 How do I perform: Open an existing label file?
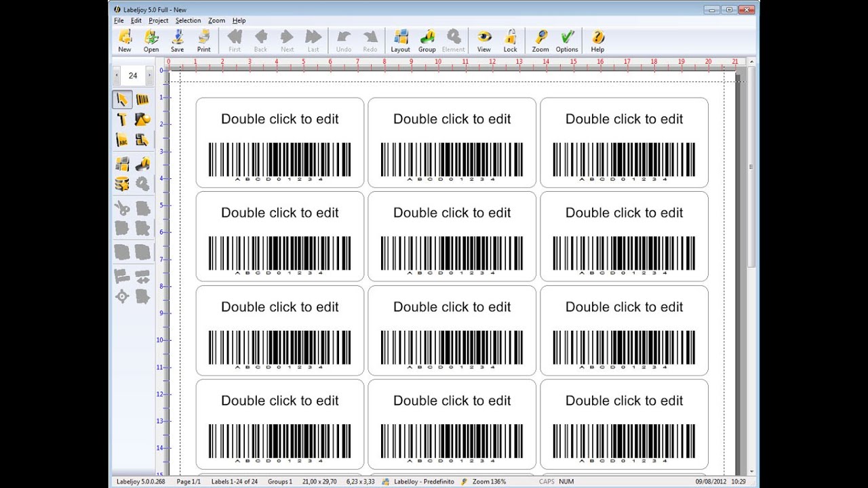click(151, 41)
